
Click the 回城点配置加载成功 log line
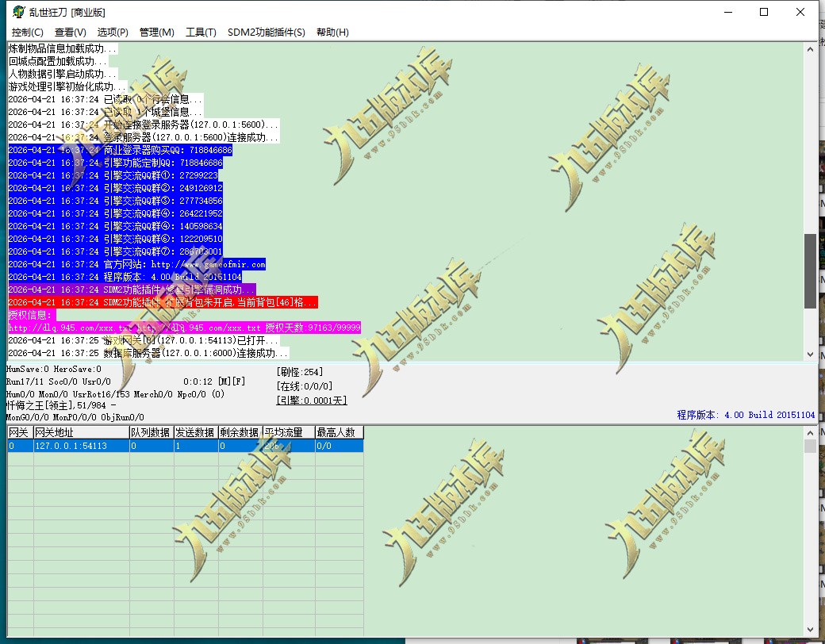click(58, 61)
